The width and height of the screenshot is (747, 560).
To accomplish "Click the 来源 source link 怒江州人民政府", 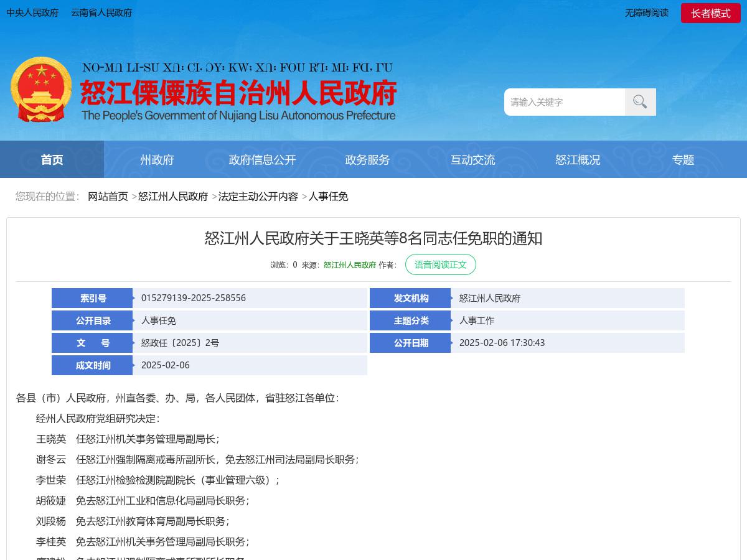I will (x=349, y=264).
